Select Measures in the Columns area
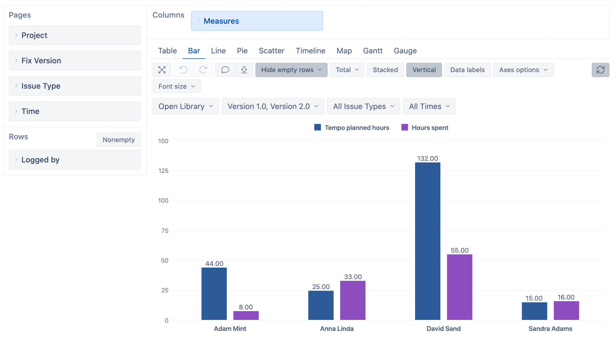The height and width of the screenshot is (364, 616). pyautogui.click(x=221, y=21)
